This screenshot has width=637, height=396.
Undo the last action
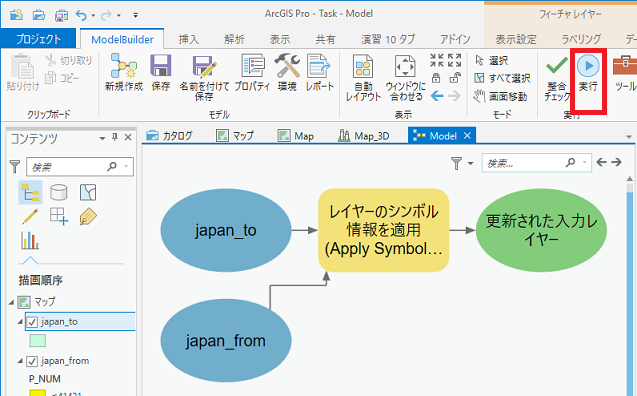point(81,15)
